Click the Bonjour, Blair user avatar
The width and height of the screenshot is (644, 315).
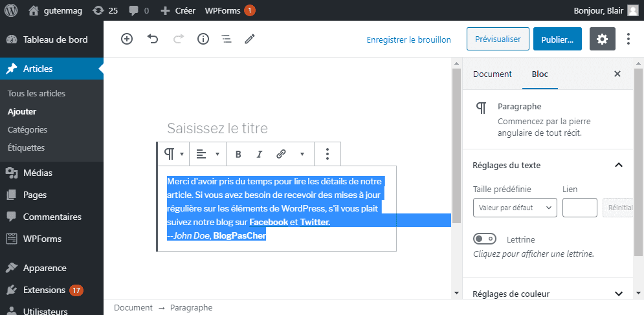coord(632,11)
